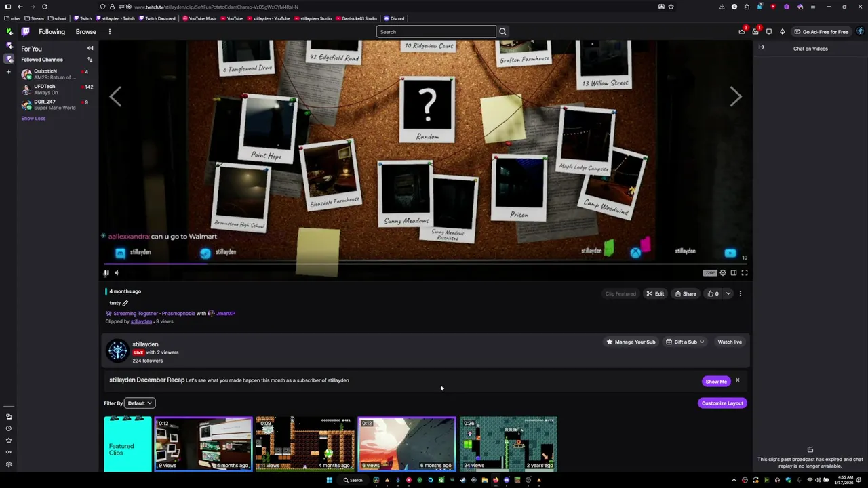Seek using the clip progress bar
Viewport: 868px width, 488px height.
pos(426,264)
